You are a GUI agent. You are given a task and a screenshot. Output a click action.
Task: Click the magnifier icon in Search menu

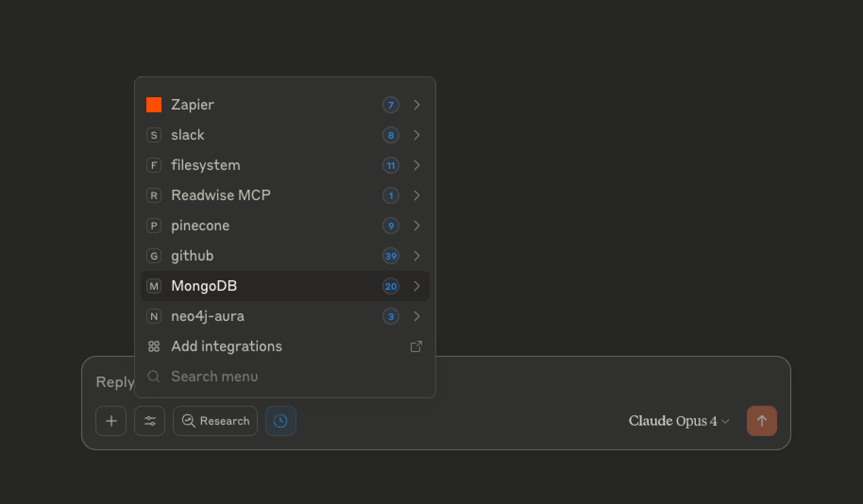[x=154, y=377]
